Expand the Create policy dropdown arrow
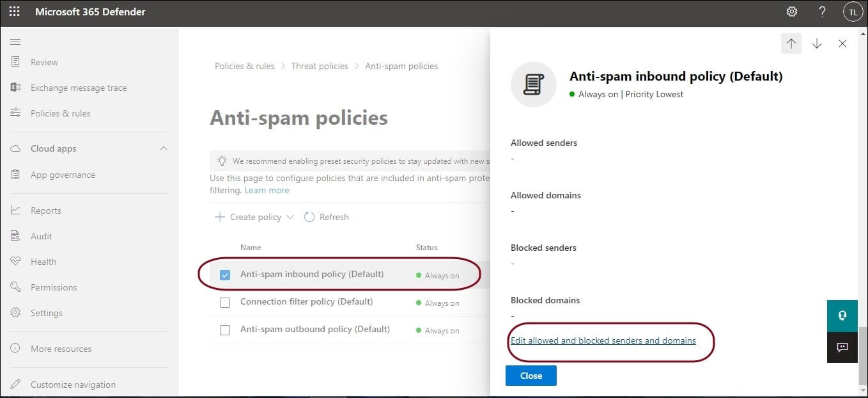868x398 pixels. [x=290, y=217]
